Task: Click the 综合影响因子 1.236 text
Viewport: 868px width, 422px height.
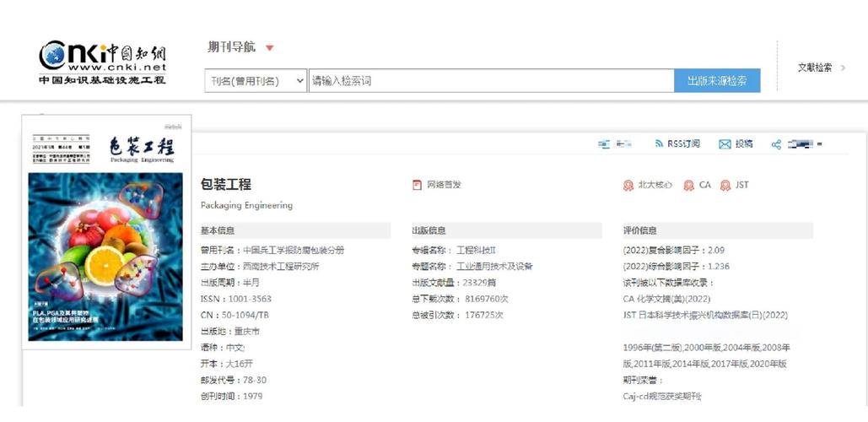Action: (x=676, y=267)
